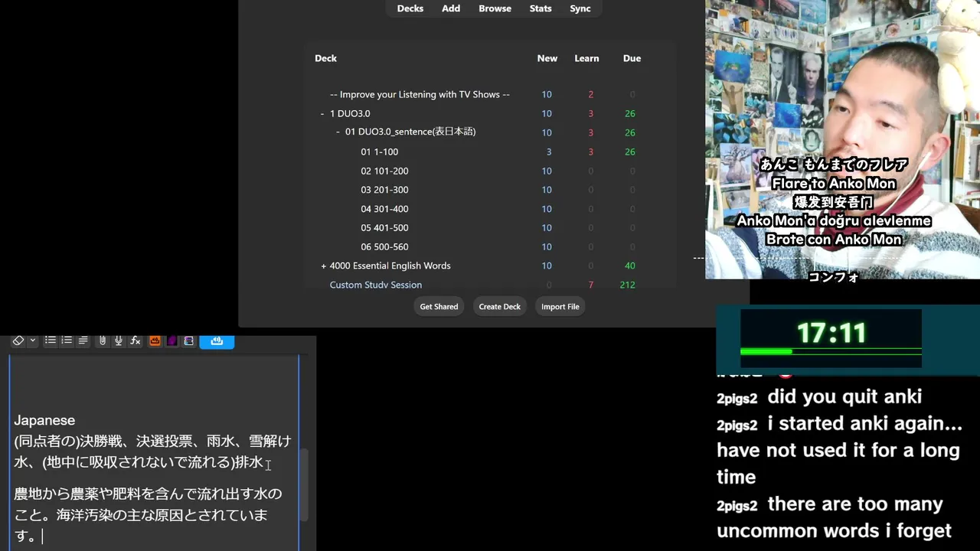Click the Learn column header
The width and height of the screenshot is (980, 551).
pyautogui.click(x=586, y=58)
